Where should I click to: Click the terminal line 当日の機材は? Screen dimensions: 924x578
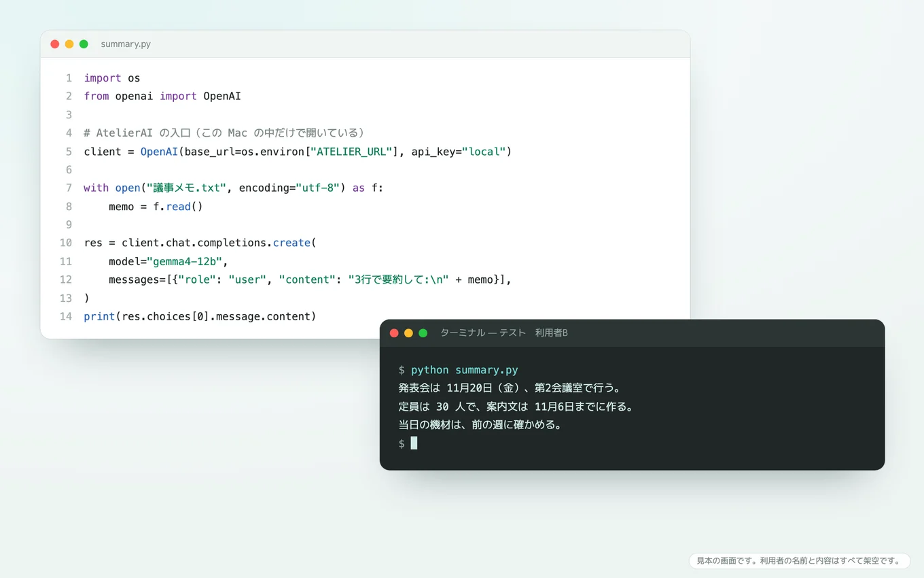[480, 426]
